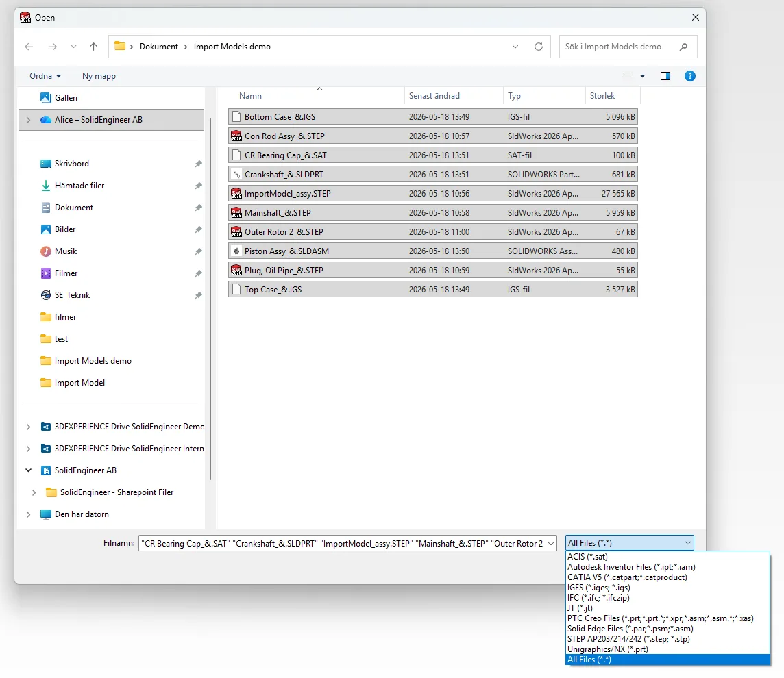Open the Filnamn history dropdown arrow
Image resolution: width=784 pixels, height=678 pixels.
tap(551, 544)
